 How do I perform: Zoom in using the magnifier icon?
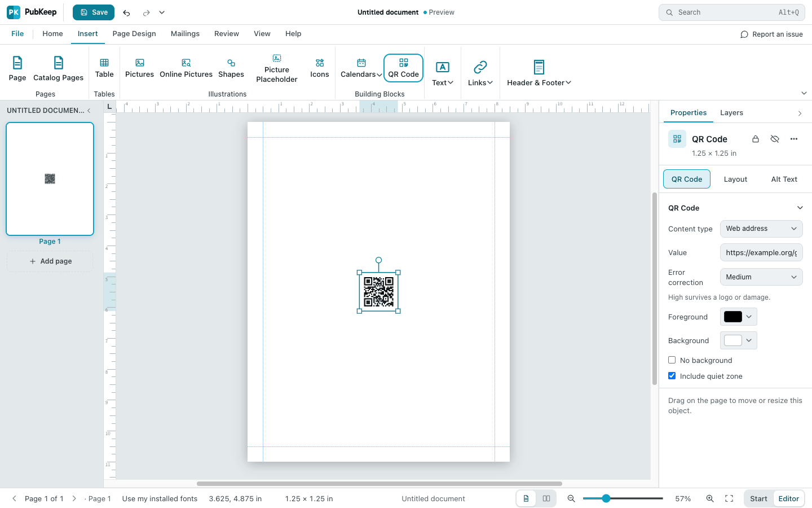click(x=710, y=498)
